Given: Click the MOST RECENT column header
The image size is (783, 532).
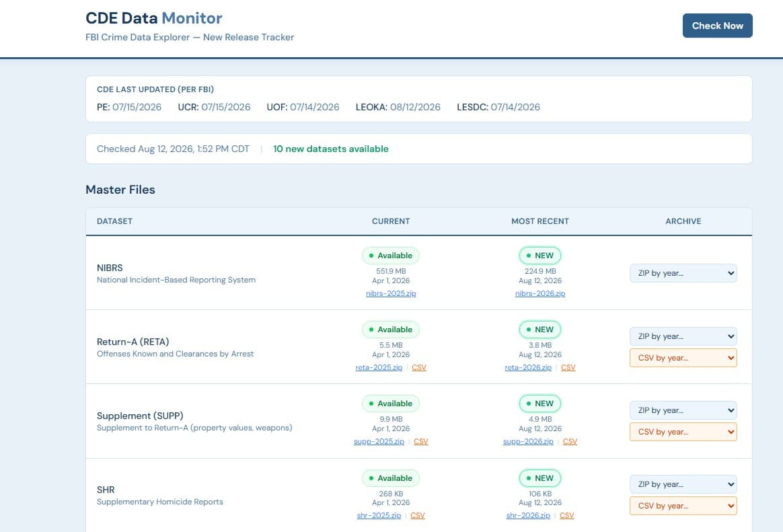Looking at the screenshot, I should pos(539,221).
